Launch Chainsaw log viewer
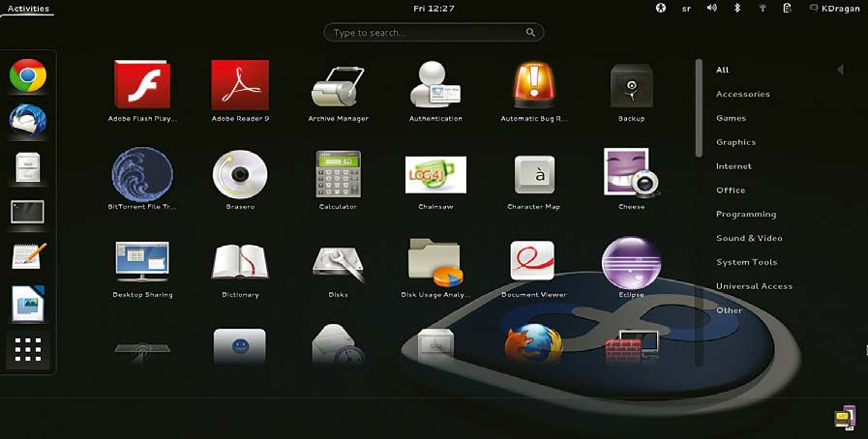The height and width of the screenshot is (439, 868). pyautogui.click(x=435, y=175)
